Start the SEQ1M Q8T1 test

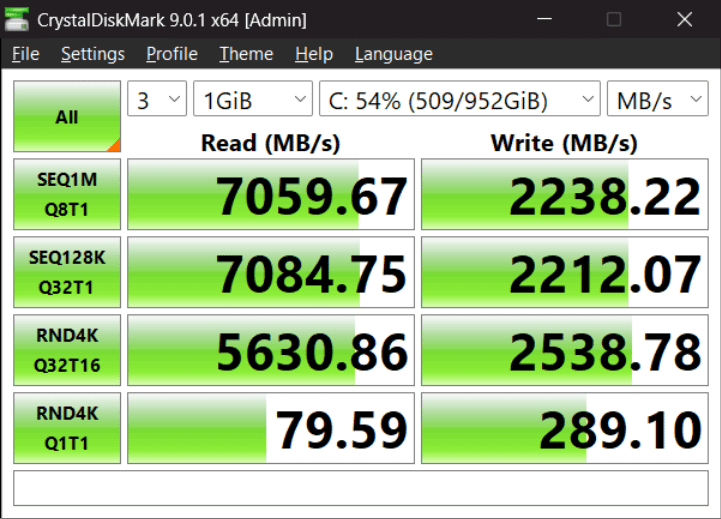(67, 194)
